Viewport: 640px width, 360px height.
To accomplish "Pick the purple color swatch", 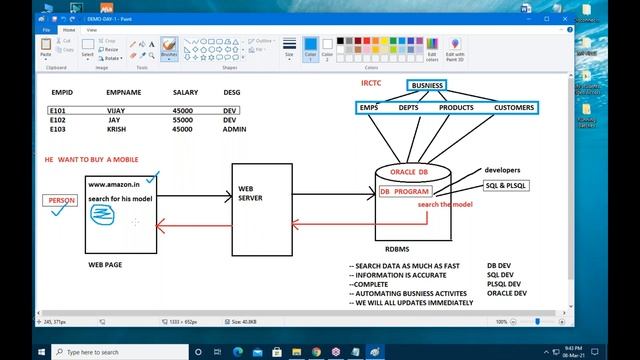I will pos(420,41).
